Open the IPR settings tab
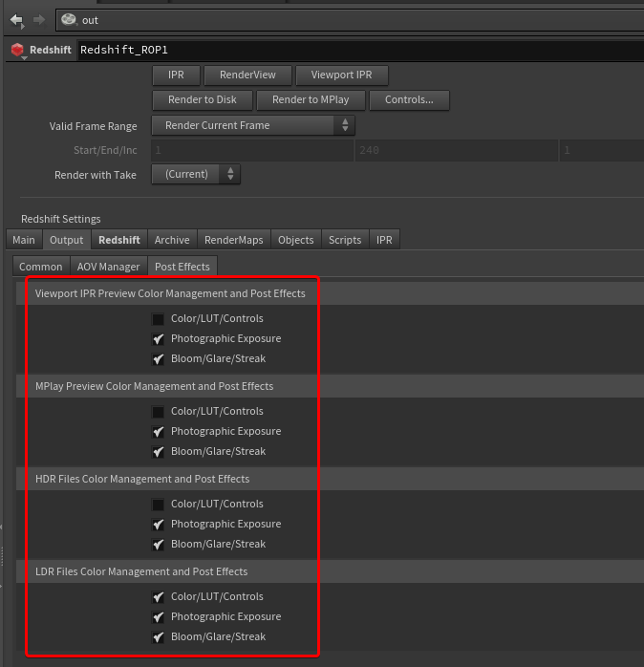644x667 pixels. click(x=384, y=240)
